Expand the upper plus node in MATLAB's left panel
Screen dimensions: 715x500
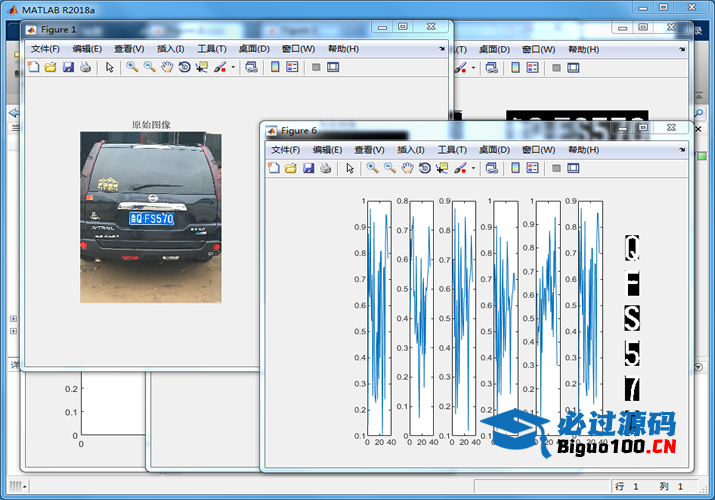(x=13, y=319)
